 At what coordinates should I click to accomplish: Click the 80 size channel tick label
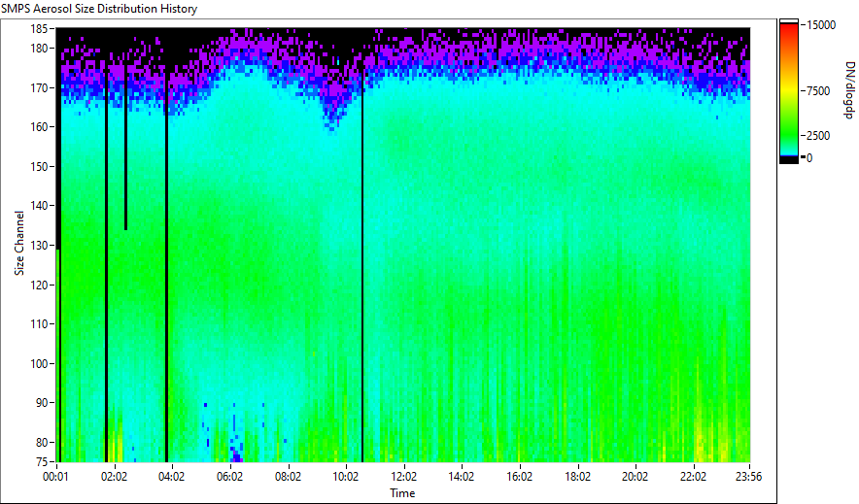pyautogui.click(x=42, y=442)
